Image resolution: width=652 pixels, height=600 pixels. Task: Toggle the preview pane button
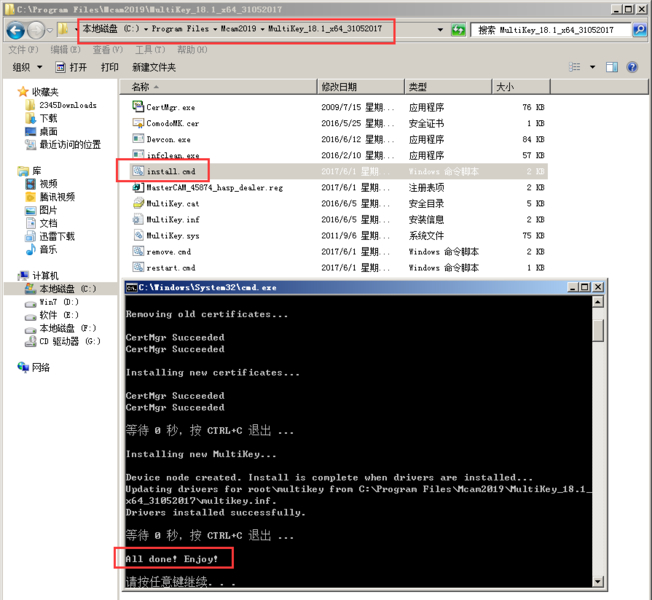(612, 67)
